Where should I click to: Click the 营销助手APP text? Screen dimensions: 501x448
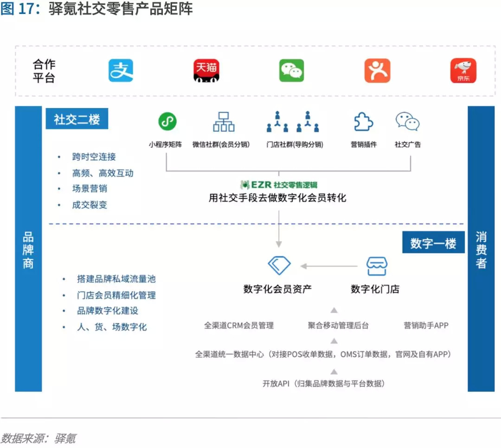[426, 326]
